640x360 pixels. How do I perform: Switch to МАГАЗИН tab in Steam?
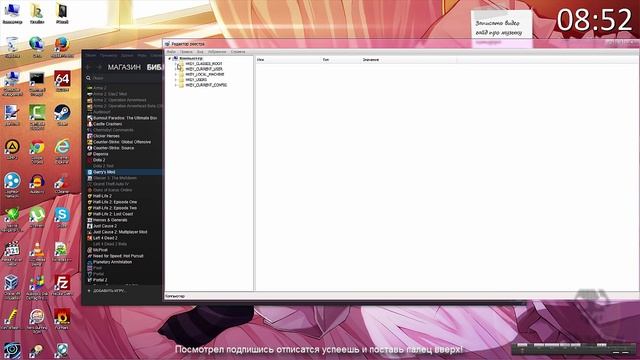coord(124,67)
